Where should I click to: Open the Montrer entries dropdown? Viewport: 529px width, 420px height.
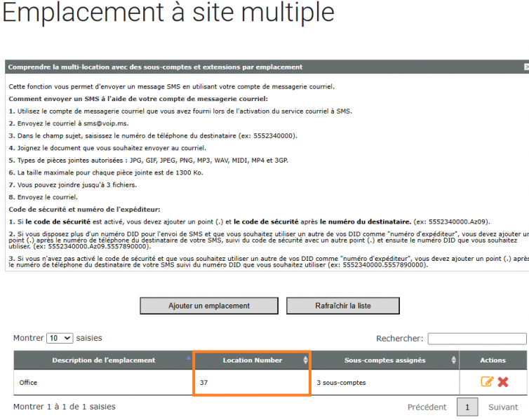point(60,338)
